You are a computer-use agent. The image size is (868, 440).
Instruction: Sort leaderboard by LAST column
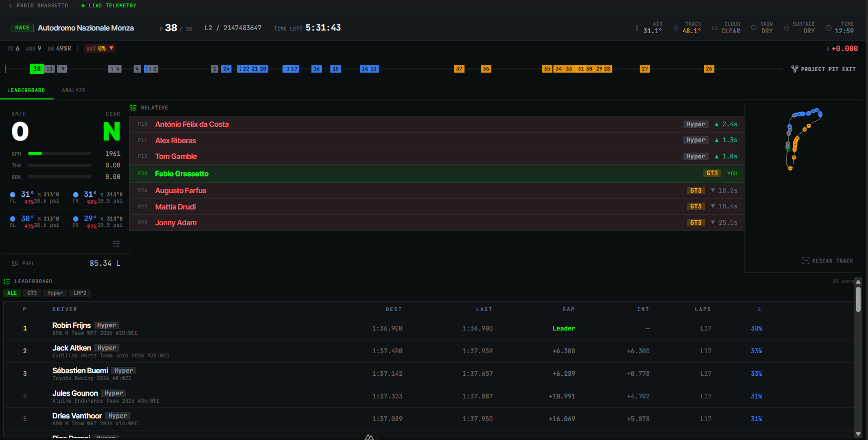[x=484, y=309]
